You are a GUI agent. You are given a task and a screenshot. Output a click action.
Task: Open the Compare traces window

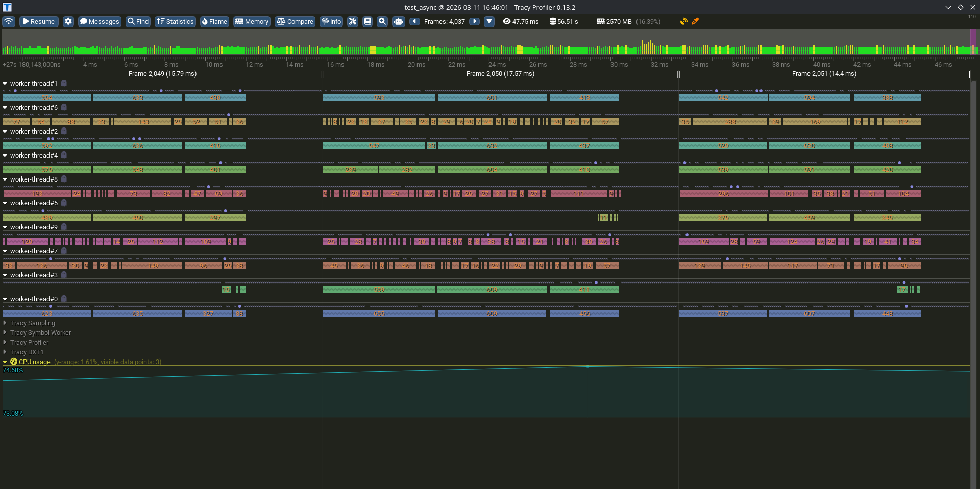click(295, 21)
